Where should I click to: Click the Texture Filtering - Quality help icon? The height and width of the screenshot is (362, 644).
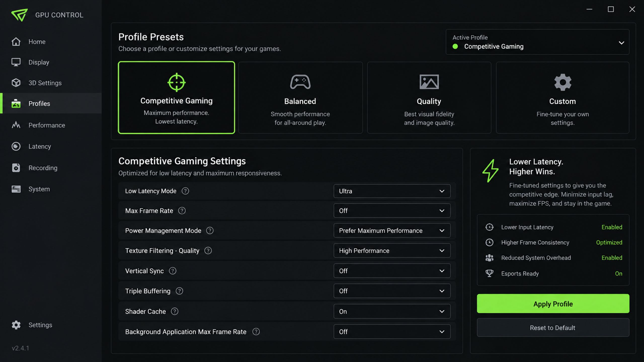pyautogui.click(x=208, y=251)
